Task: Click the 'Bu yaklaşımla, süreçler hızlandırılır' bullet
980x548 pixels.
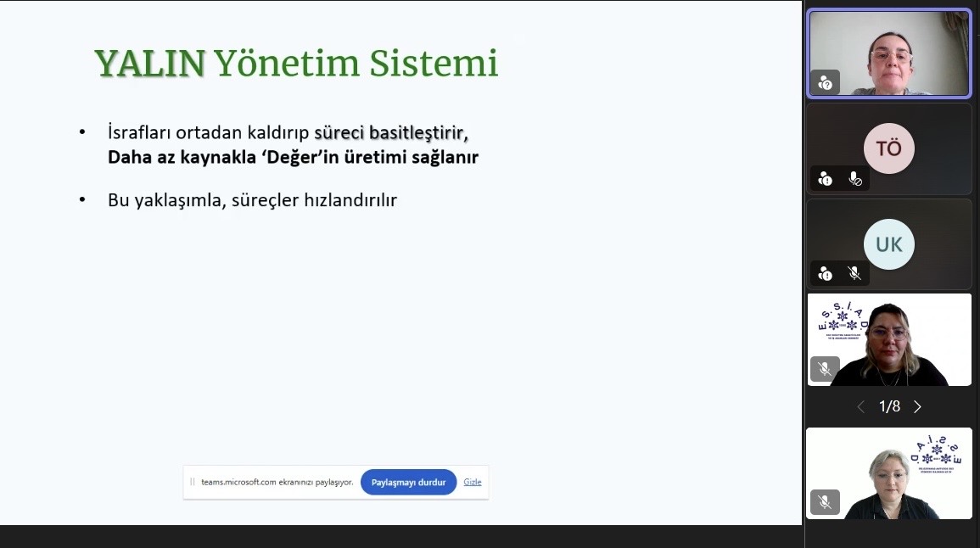Action: coord(252,201)
